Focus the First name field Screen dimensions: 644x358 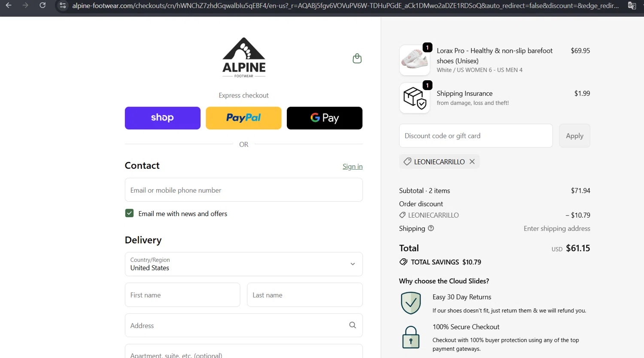tap(182, 295)
